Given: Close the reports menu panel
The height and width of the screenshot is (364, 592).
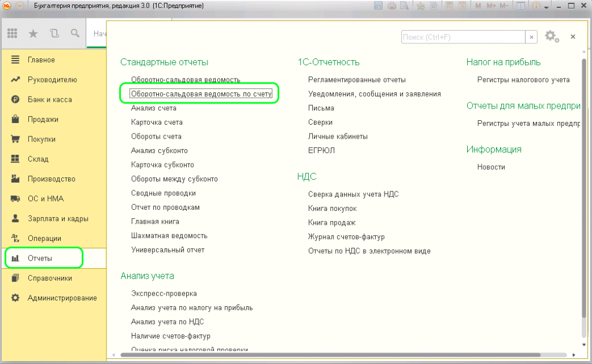Looking at the screenshot, I should pyautogui.click(x=573, y=36).
